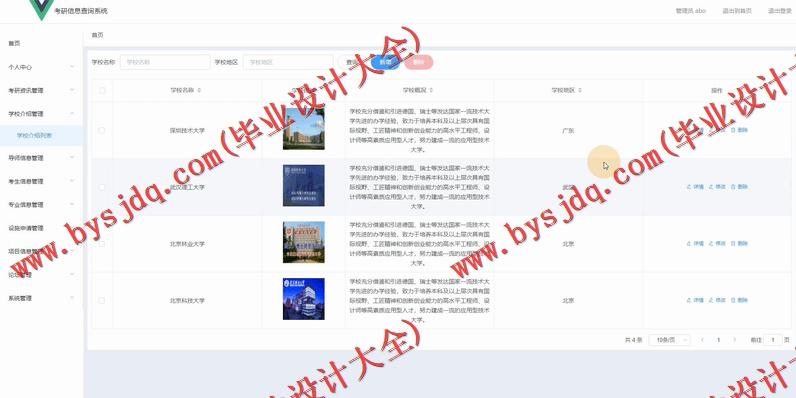Expand 系统管理 sidebar menu
The height and width of the screenshot is (398, 796).
(x=41, y=298)
